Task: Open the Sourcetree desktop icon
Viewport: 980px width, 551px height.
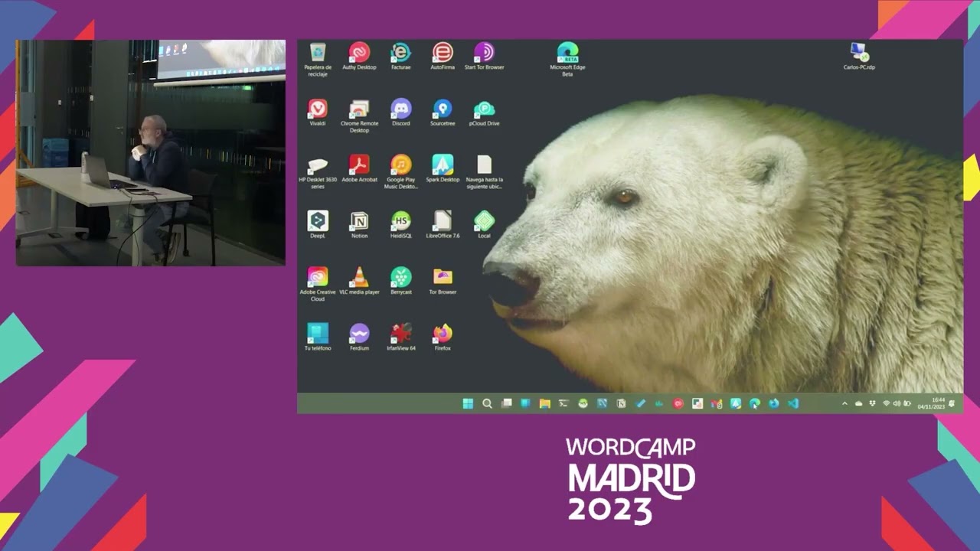Action: 443,112
